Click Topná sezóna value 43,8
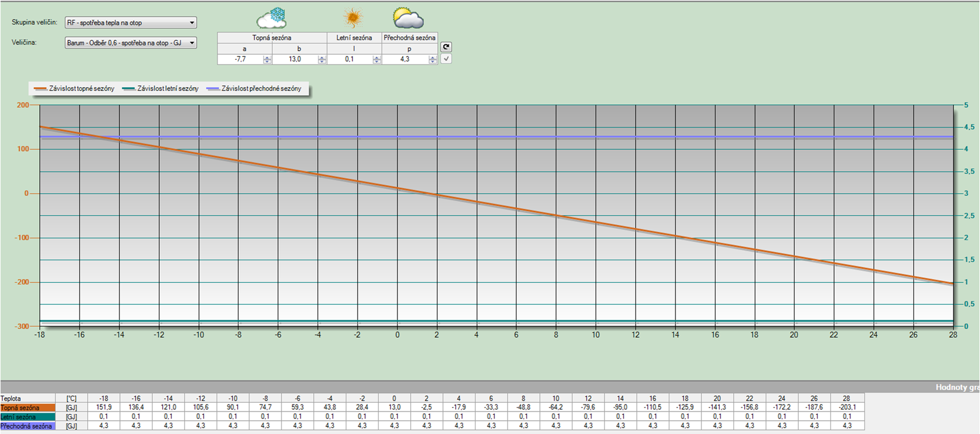Screen dimensions: 980x434 pyautogui.click(x=330, y=407)
